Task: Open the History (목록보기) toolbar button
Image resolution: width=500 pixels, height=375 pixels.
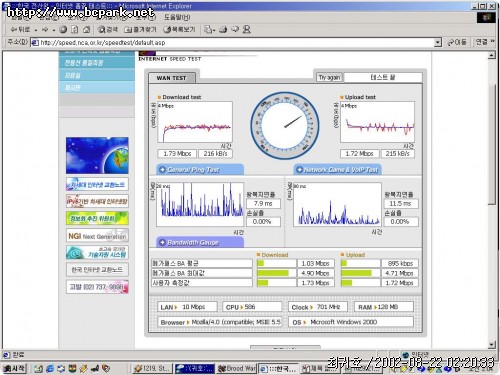Action: (x=179, y=30)
